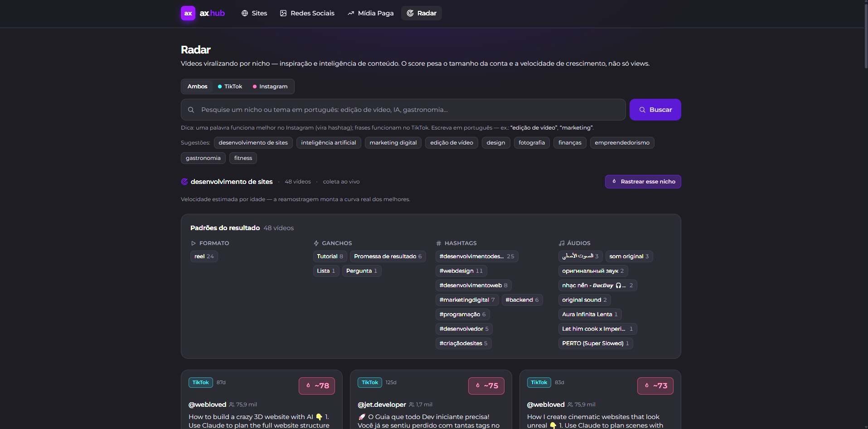The image size is (868, 429).
Task: Click Let him cook x Imperi... chip
Action: click(x=597, y=329)
